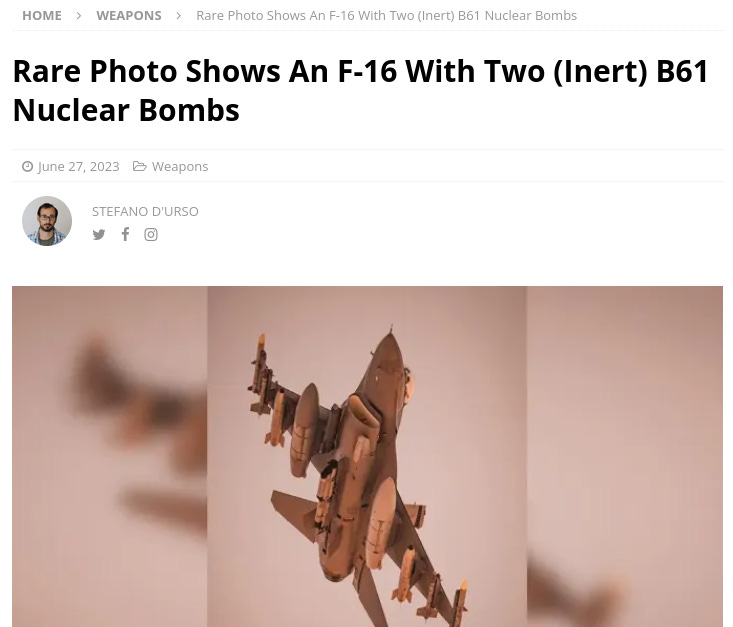Select the current article breadcrumb text

coord(387,15)
